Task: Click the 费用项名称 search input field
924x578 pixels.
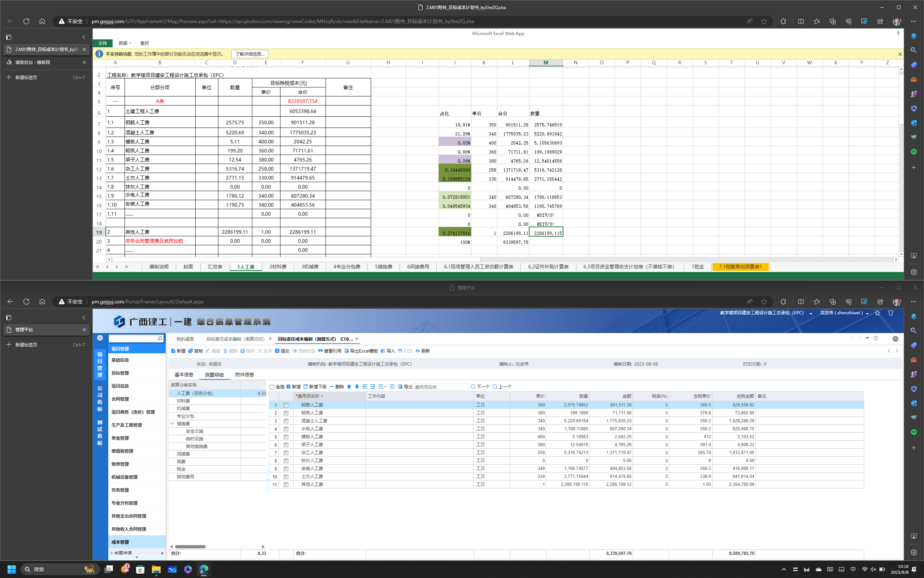Action: coord(441,387)
